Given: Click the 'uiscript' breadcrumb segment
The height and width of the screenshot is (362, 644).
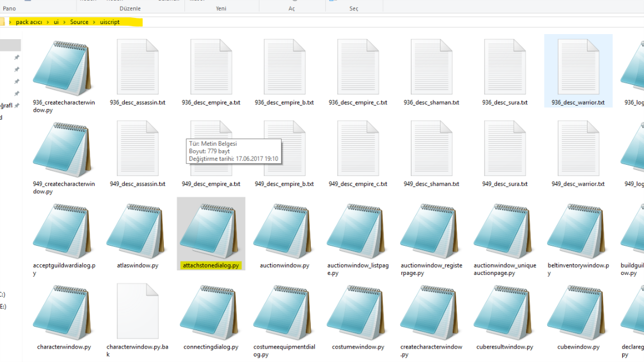Looking at the screenshot, I should pos(110,22).
